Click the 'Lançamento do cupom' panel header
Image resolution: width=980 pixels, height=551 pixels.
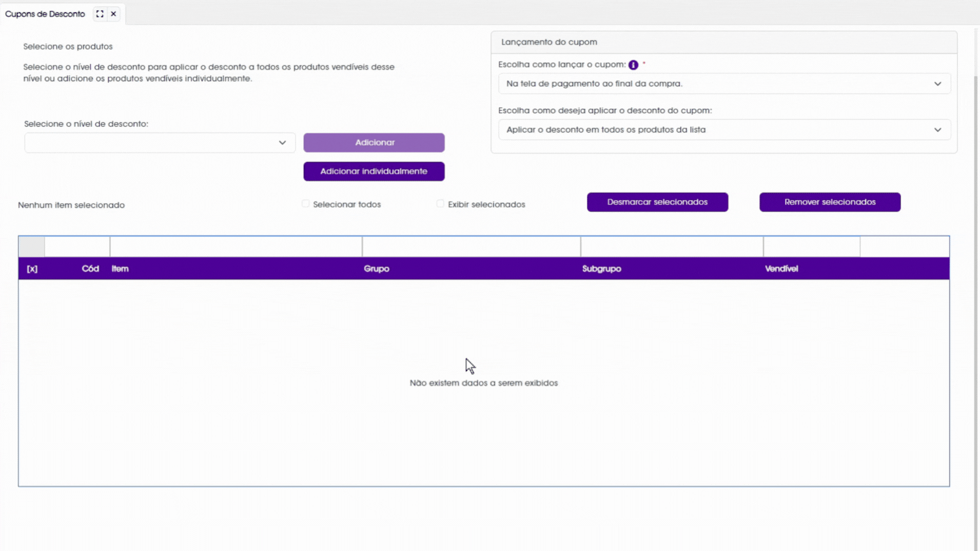click(724, 42)
